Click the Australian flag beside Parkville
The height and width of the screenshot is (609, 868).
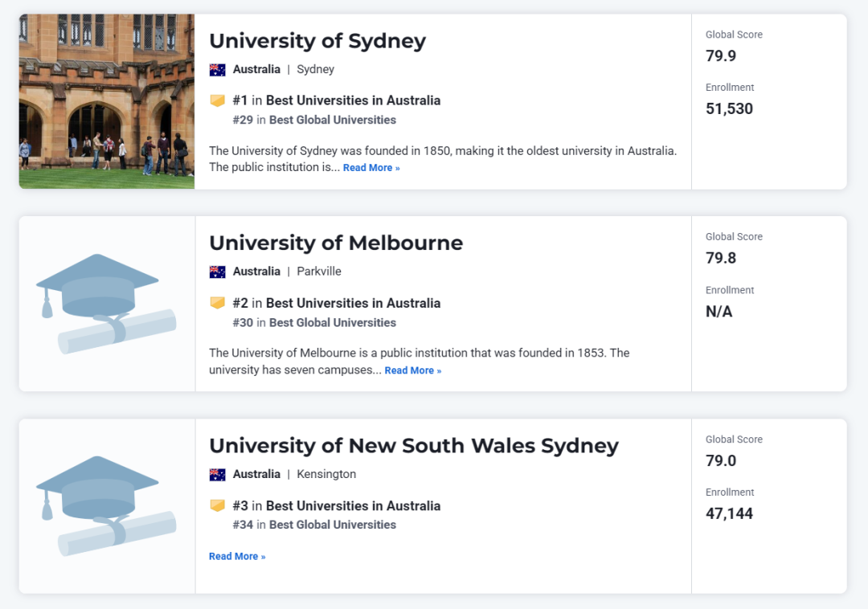(x=217, y=272)
